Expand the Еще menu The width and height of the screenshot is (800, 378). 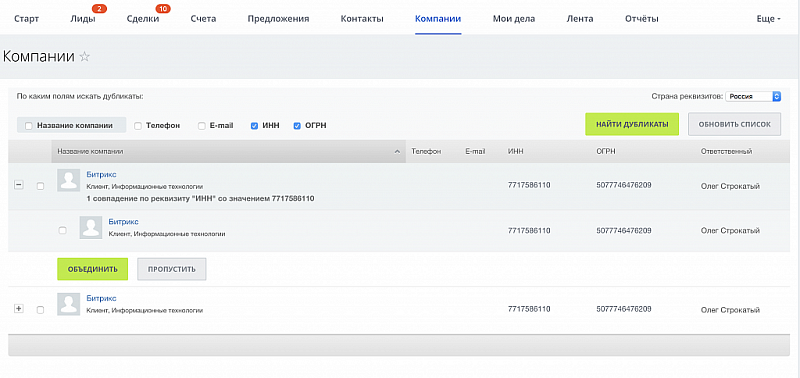tap(768, 19)
